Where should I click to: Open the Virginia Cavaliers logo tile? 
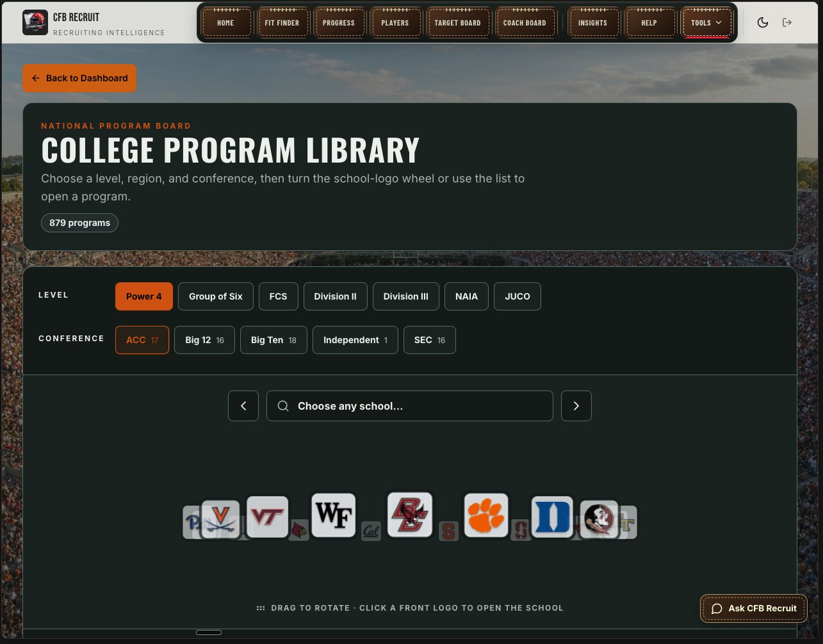(x=221, y=519)
